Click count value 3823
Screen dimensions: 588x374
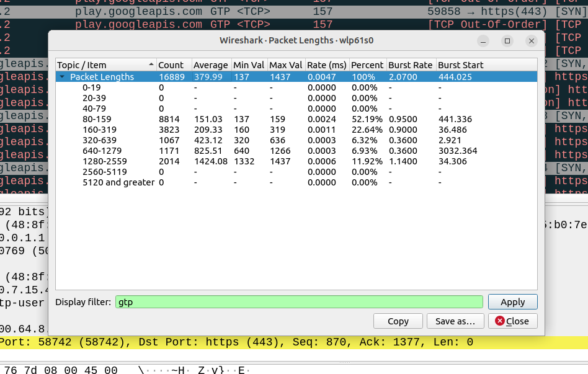pos(169,130)
